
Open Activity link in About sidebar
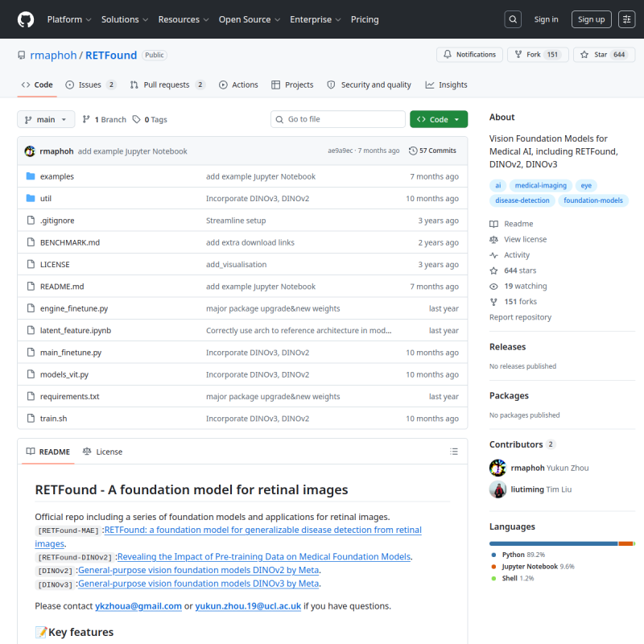coord(510,255)
